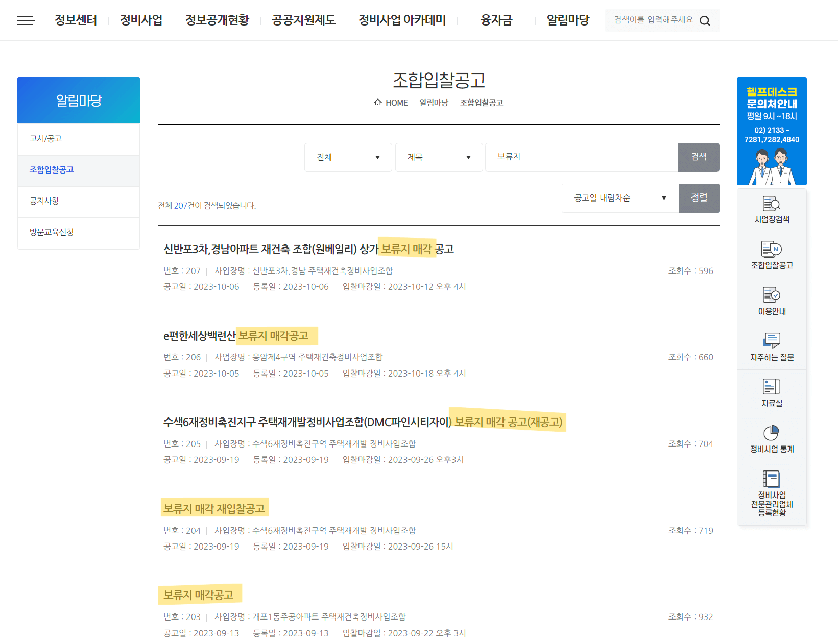Open the 이용안내 guide icon
Screen dimensions: 838x644
(x=771, y=301)
